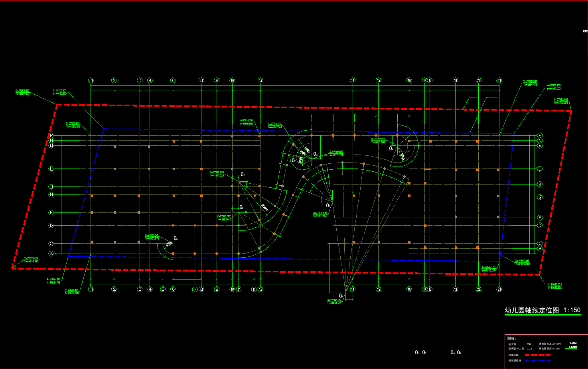This screenshot has height=369, width=588.
Task: Click the top axis bubble numbered 1
Action: 91,80
